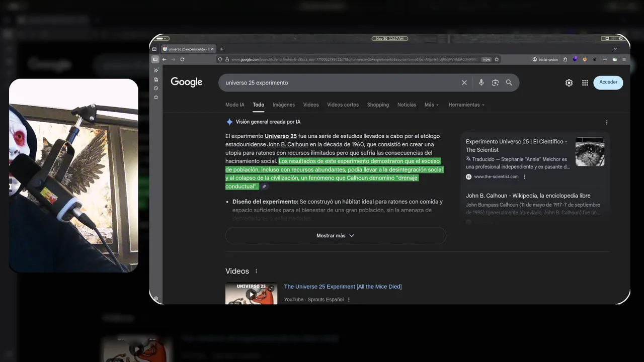Expand the Más dropdown
This screenshot has width=644, height=362.
point(432,105)
